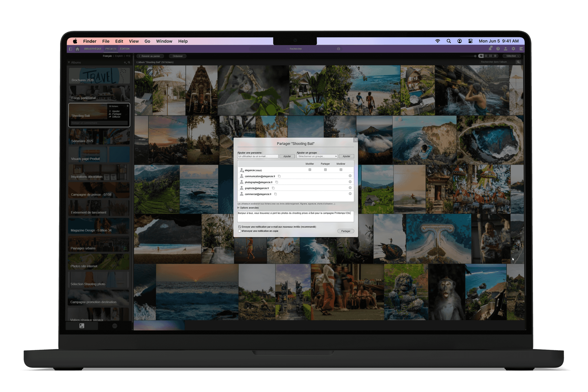Open the File menu
The image size is (588, 392).
(x=106, y=41)
